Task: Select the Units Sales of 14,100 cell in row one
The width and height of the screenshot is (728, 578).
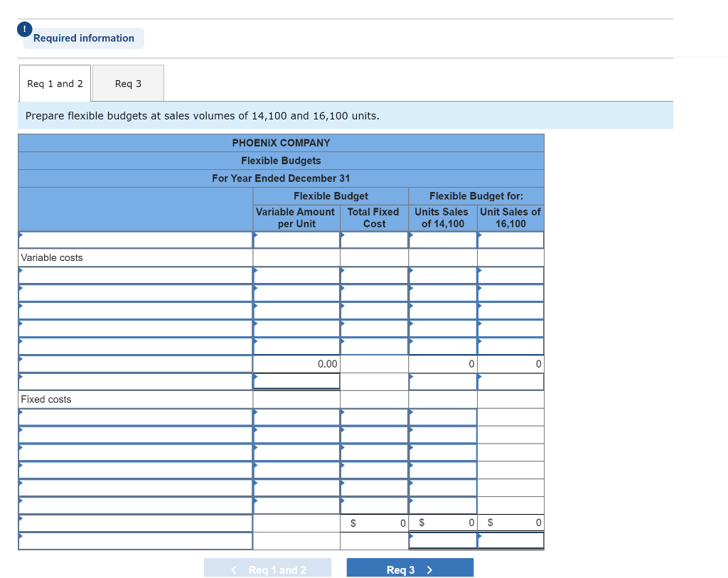Action: (441, 275)
